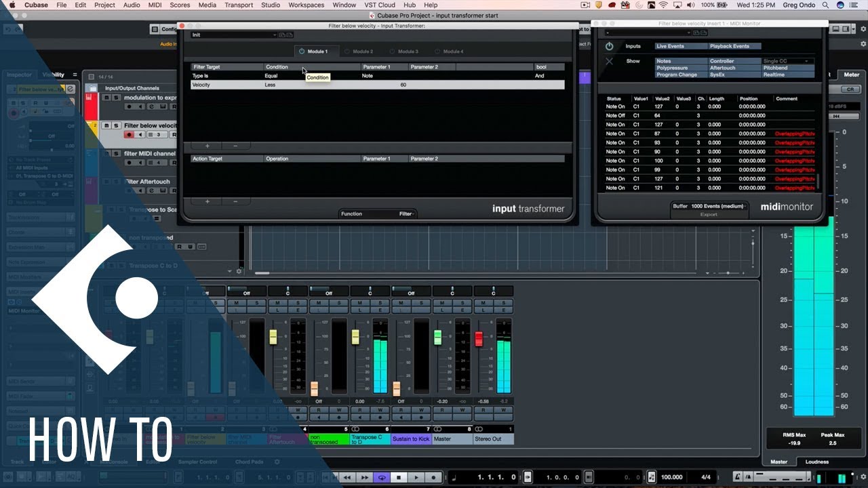
Task: Toggle the purple cycle loop button
Action: pyautogui.click(x=382, y=477)
